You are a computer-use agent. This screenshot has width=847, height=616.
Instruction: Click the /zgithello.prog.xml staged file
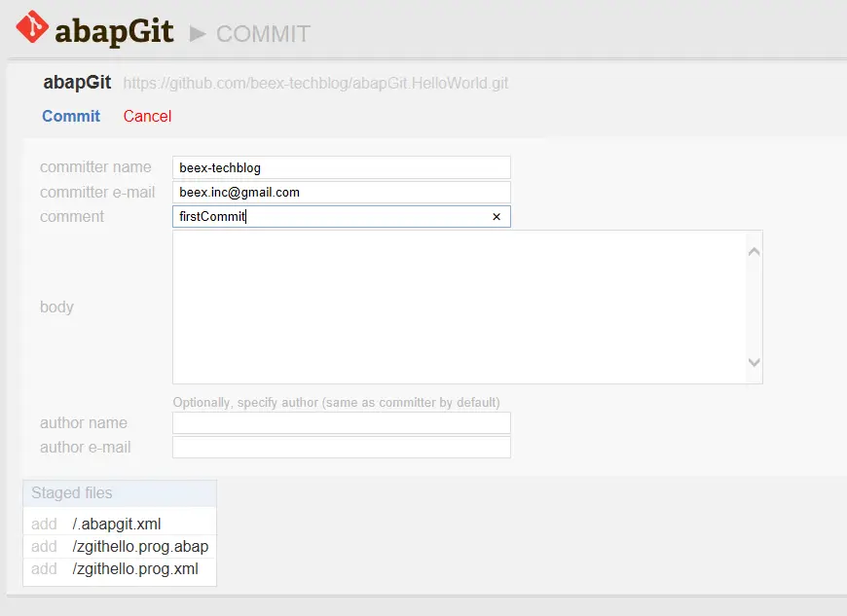tap(135, 568)
